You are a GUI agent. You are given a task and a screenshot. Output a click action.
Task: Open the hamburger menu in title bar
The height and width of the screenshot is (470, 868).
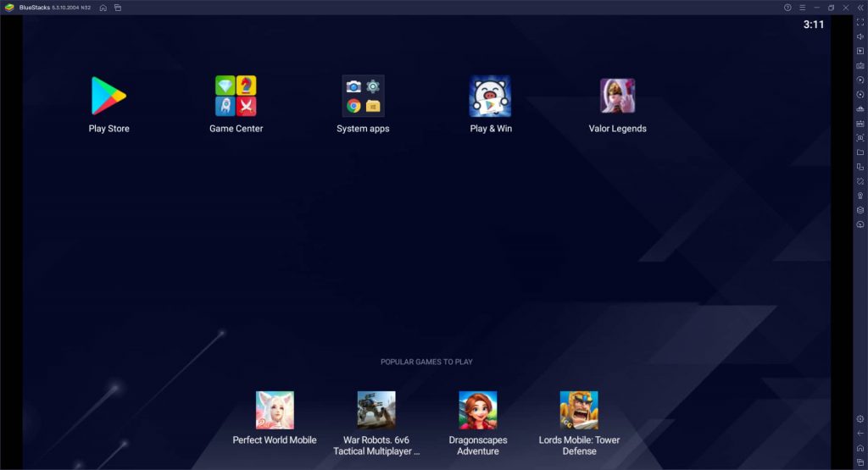coord(802,8)
